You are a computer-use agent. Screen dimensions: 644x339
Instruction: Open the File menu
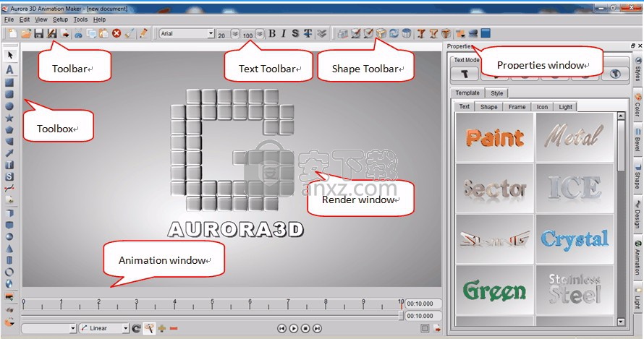pyautogui.click(x=9, y=20)
